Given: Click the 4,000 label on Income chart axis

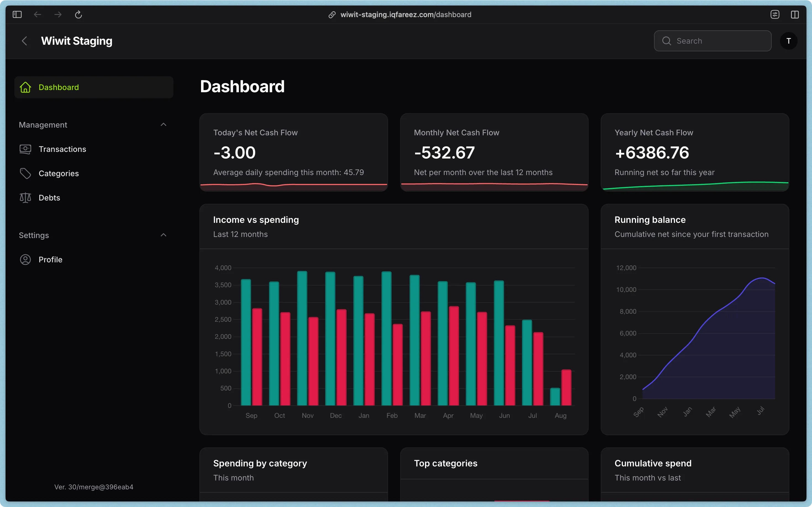Looking at the screenshot, I should (223, 268).
